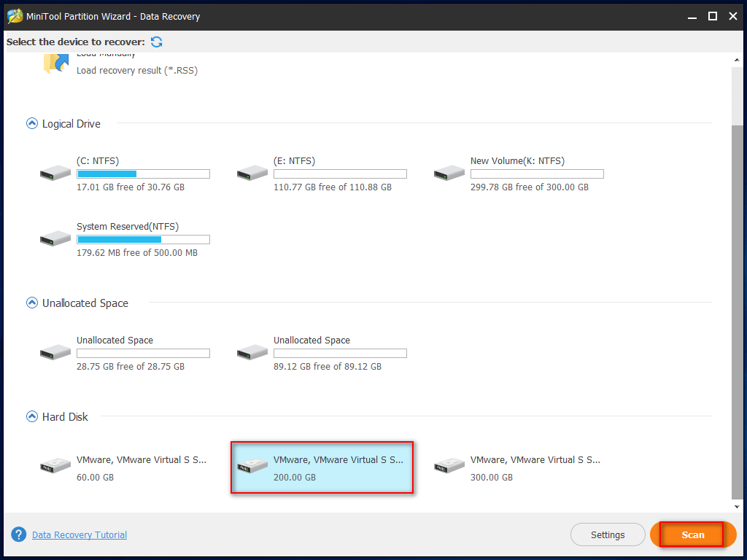Click the '(C: NTFS)' label
Viewport: 747px width, 560px height.
(x=98, y=161)
